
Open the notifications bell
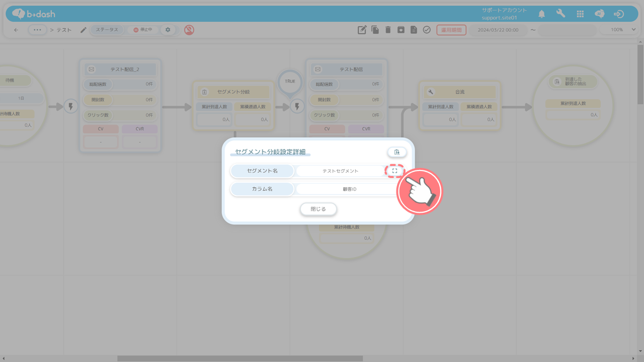click(x=541, y=14)
